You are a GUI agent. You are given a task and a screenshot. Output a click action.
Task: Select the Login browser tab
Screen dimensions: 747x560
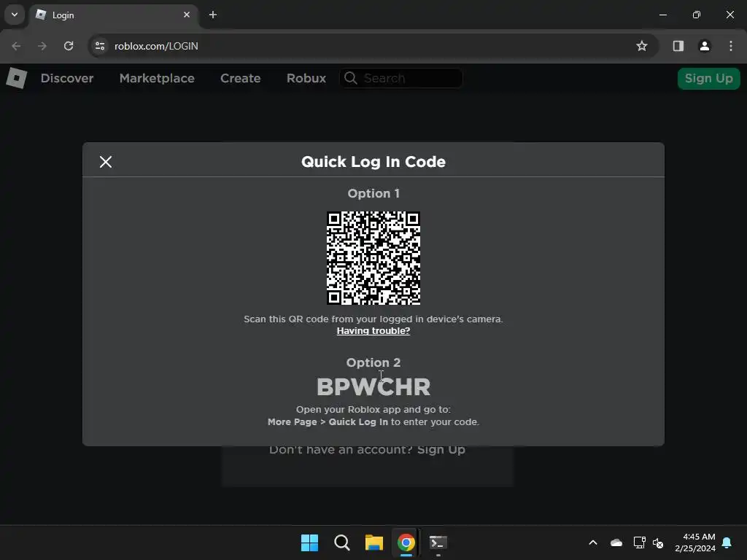click(x=115, y=15)
